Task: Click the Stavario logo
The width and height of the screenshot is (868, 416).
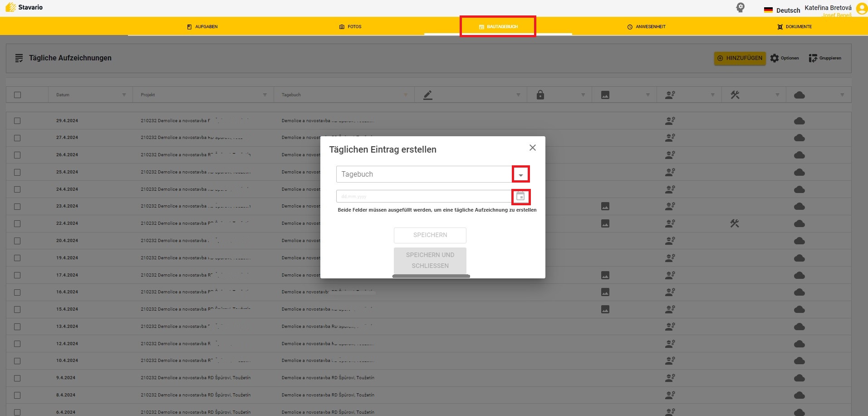Action: (x=24, y=7)
